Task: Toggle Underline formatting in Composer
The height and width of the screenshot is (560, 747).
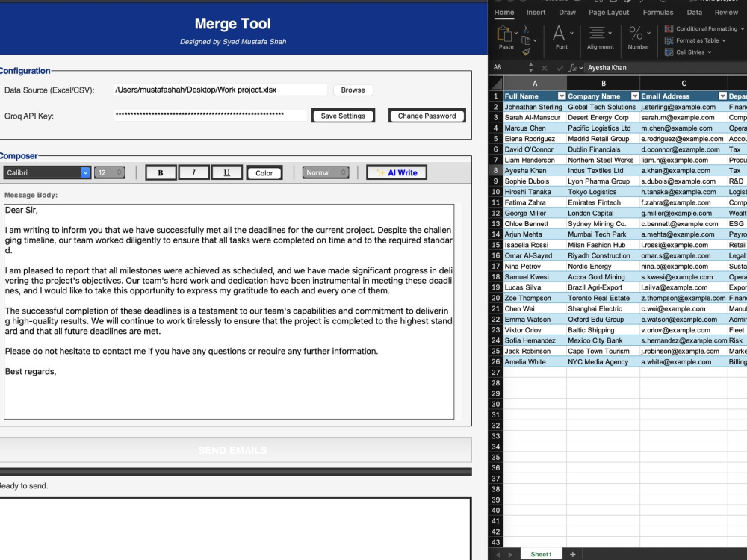Action: (227, 173)
